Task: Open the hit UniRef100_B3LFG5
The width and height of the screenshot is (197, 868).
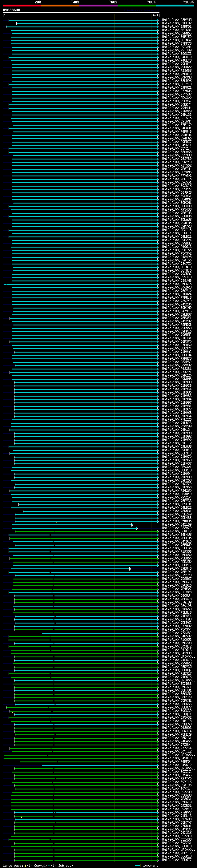Action: coord(176,548)
